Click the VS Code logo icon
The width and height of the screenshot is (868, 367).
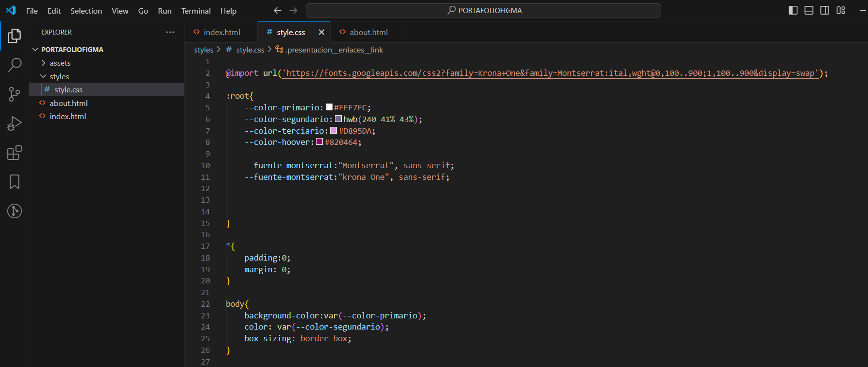[x=11, y=10]
